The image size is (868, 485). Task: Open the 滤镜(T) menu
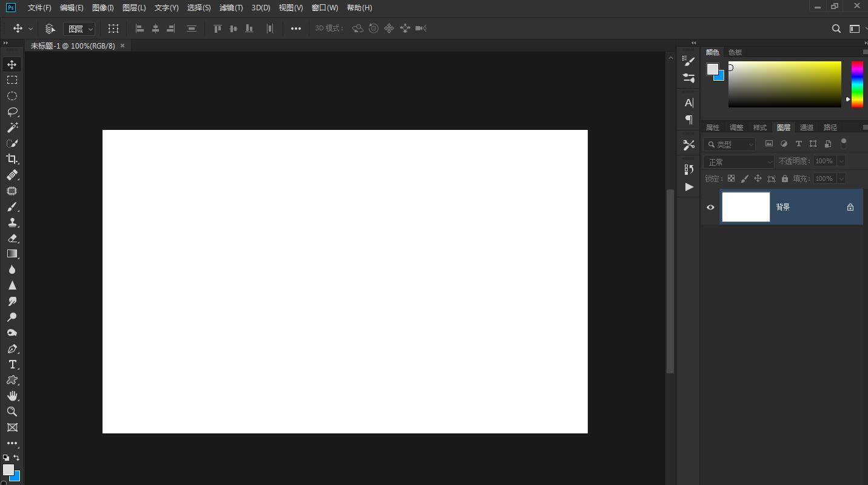pos(231,8)
